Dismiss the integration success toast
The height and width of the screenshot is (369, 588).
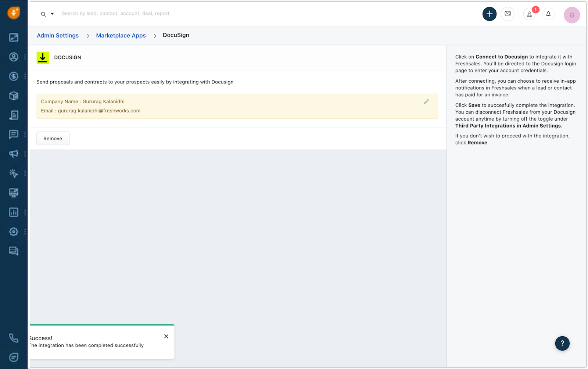coord(166,336)
